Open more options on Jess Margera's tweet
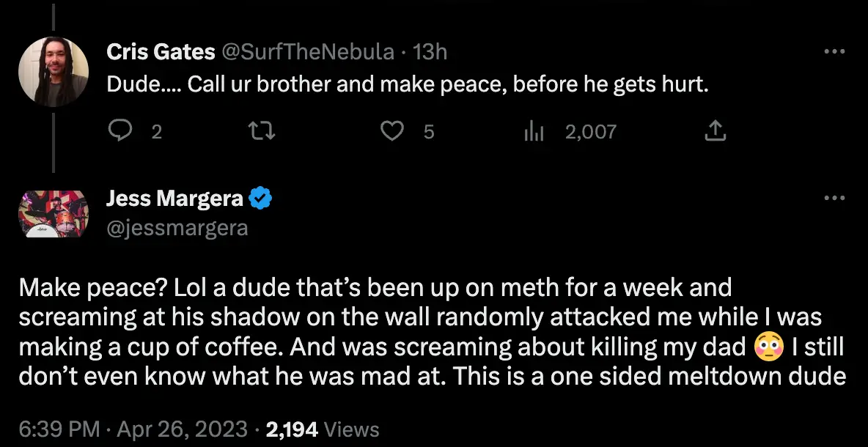868x447 pixels. (835, 198)
